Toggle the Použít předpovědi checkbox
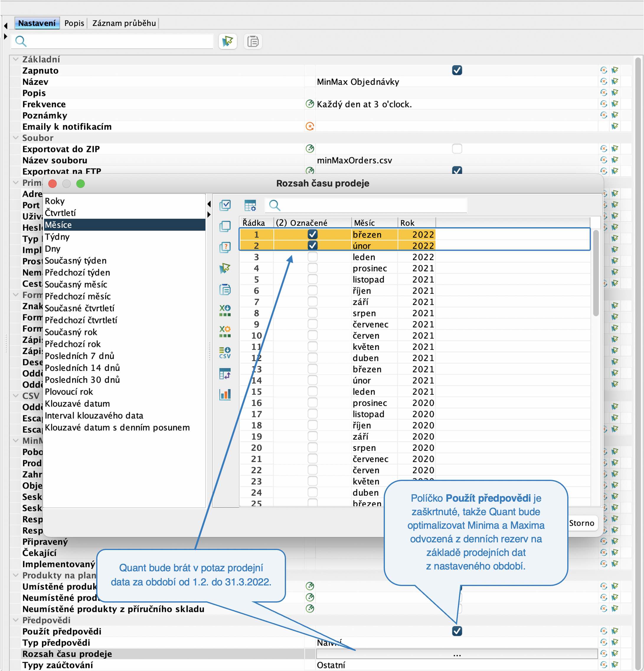Viewport: 644px width, 671px height. pos(457,631)
